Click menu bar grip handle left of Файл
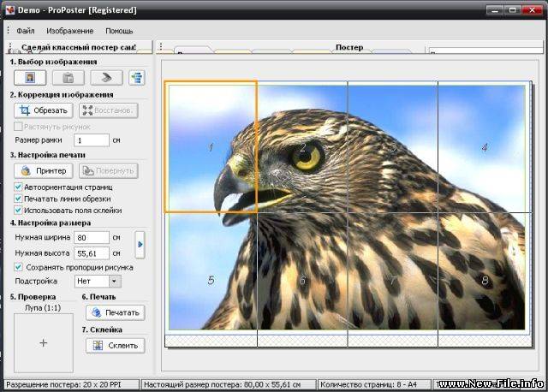548x392 pixels. pos(8,31)
